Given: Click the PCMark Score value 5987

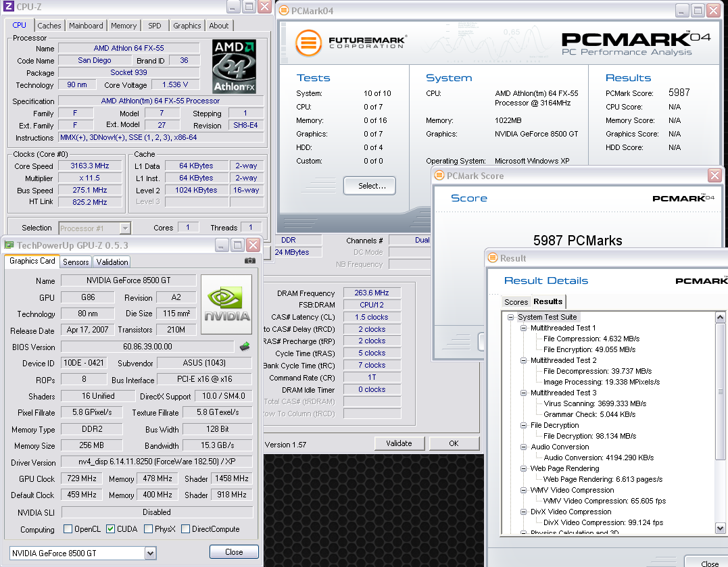Looking at the screenshot, I should click(x=679, y=93).
